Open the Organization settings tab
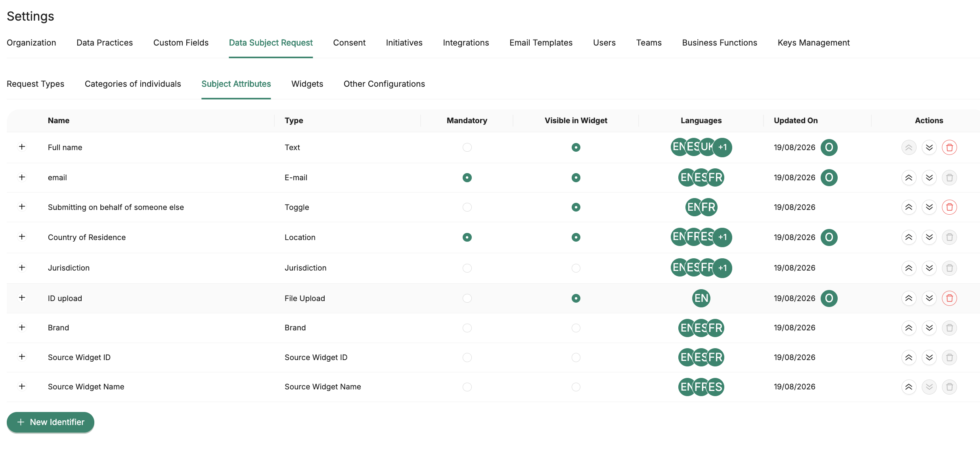This screenshot has width=980, height=450. [31, 43]
